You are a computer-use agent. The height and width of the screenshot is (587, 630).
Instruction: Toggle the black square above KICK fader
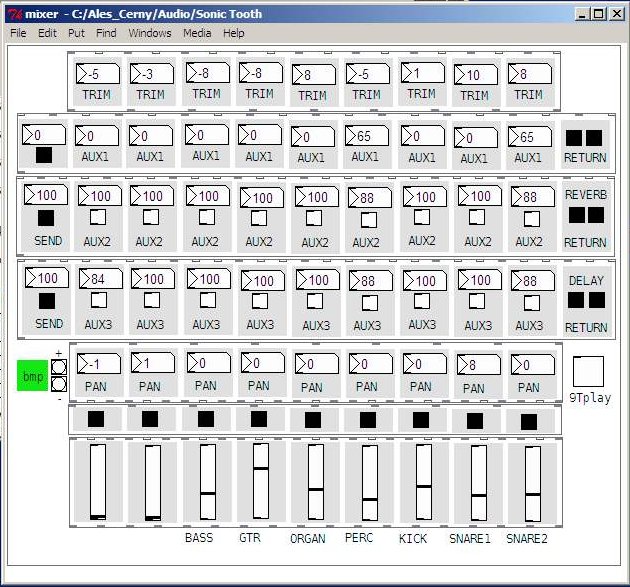click(421, 420)
